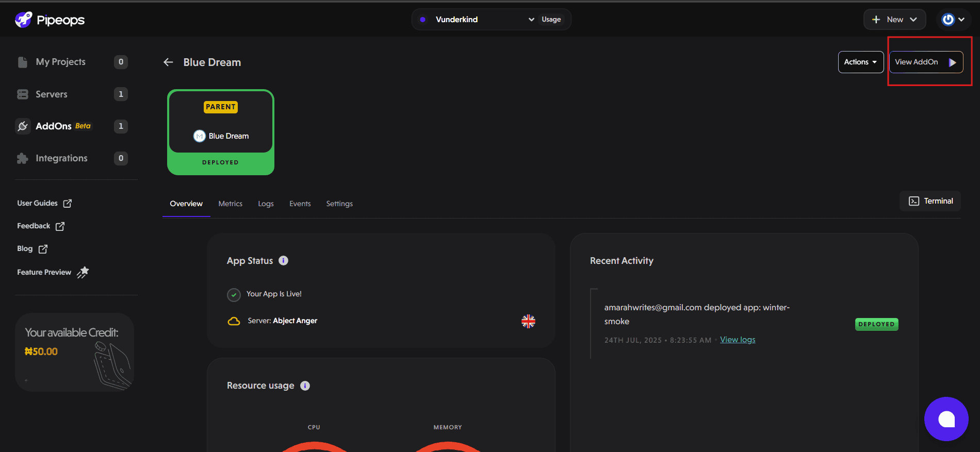Open My Projects in sidebar
Viewport: 980px width, 452px height.
(60, 62)
